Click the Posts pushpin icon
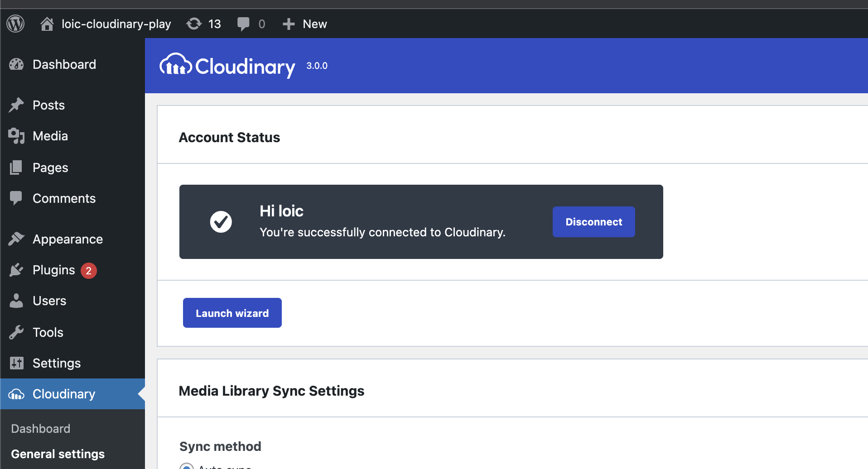The image size is (868, 469). tap(16, 105)
